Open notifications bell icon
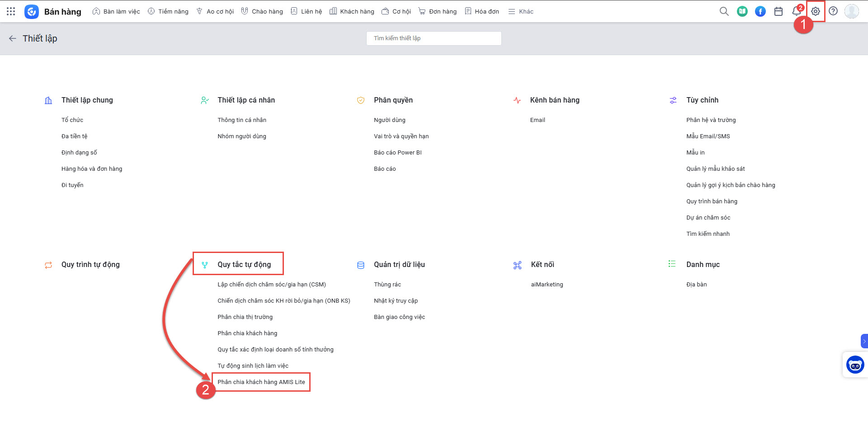 pos(797,11)
